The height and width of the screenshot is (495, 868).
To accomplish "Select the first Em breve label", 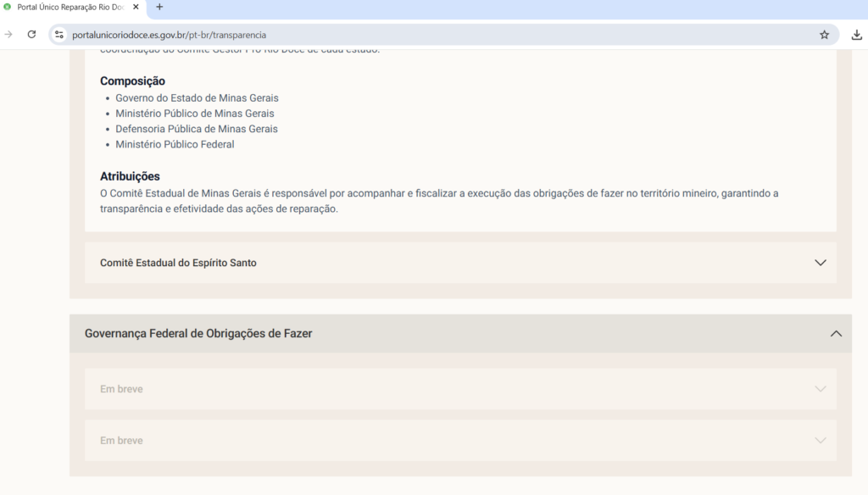I will tap(121, 389).
